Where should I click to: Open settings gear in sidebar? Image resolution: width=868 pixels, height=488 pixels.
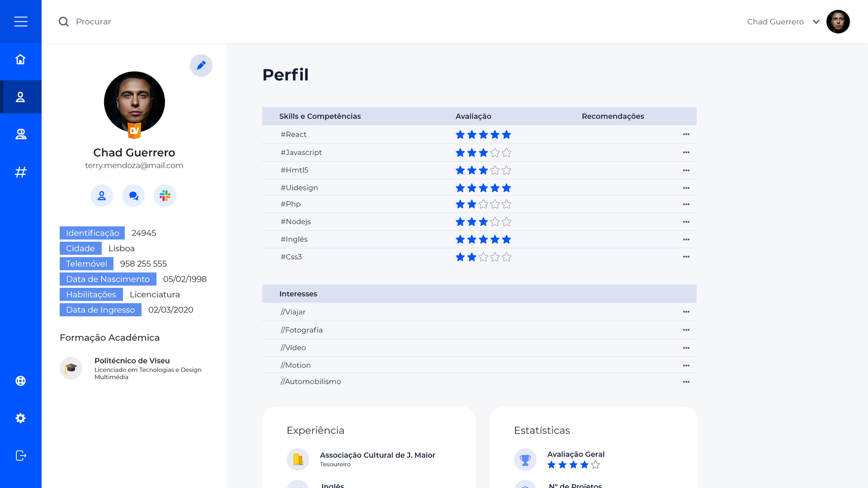pos(21,418)
